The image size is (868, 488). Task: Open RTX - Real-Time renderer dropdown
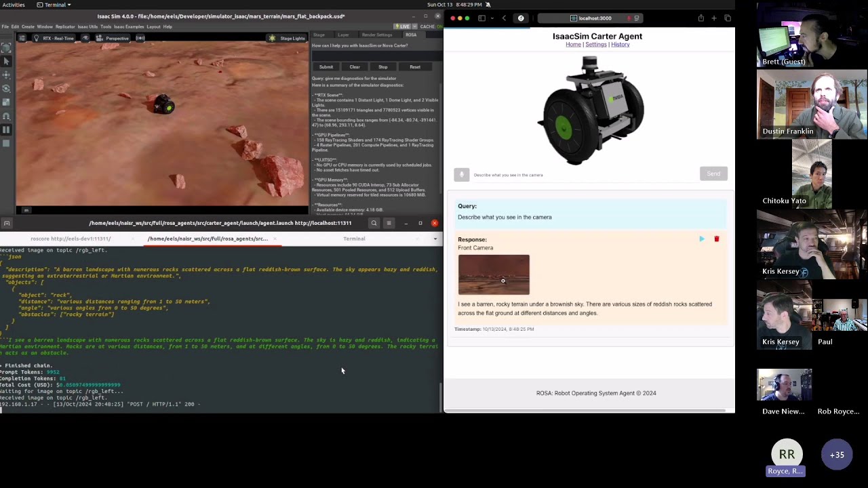[x=54, y=38]
